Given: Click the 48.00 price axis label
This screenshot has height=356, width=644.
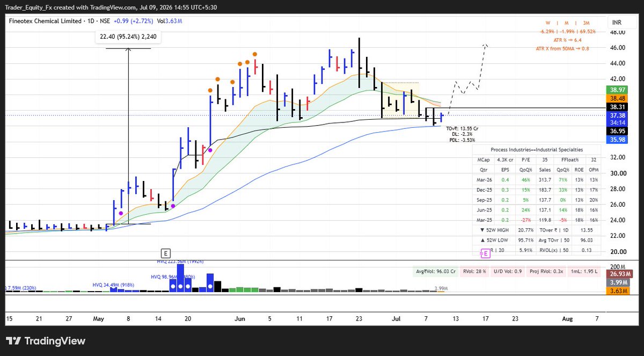Looking at the screenshot, I should coord(618,32).
